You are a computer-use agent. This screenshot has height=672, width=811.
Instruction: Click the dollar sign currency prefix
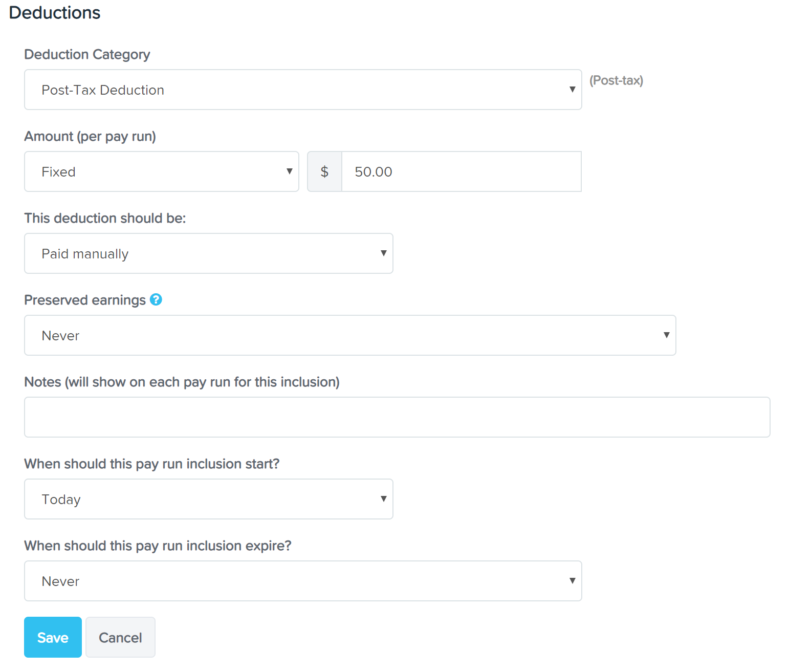click(x=324, y=171)
